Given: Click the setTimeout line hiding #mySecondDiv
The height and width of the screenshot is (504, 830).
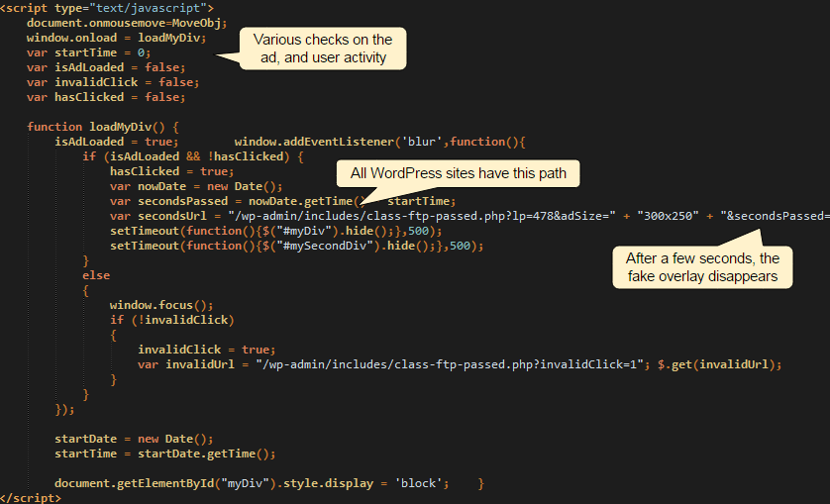Looking at the screenshot, I should [296, 246].
